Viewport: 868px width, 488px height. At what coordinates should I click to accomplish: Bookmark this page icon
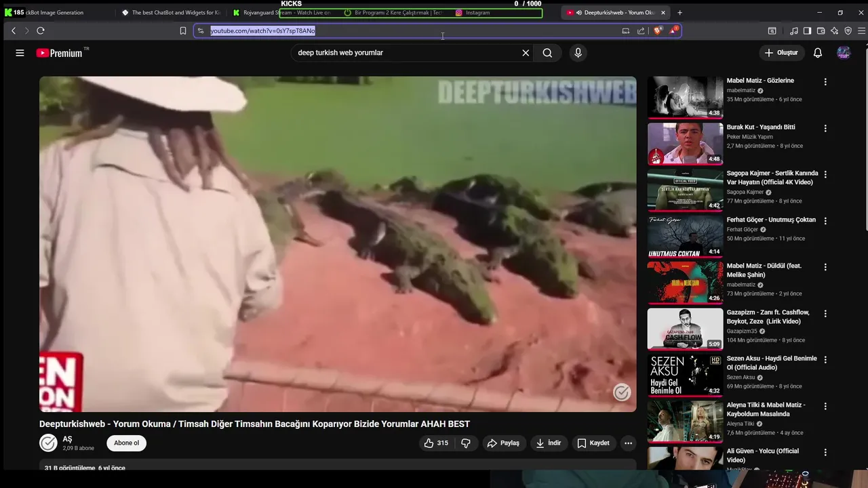182,30
